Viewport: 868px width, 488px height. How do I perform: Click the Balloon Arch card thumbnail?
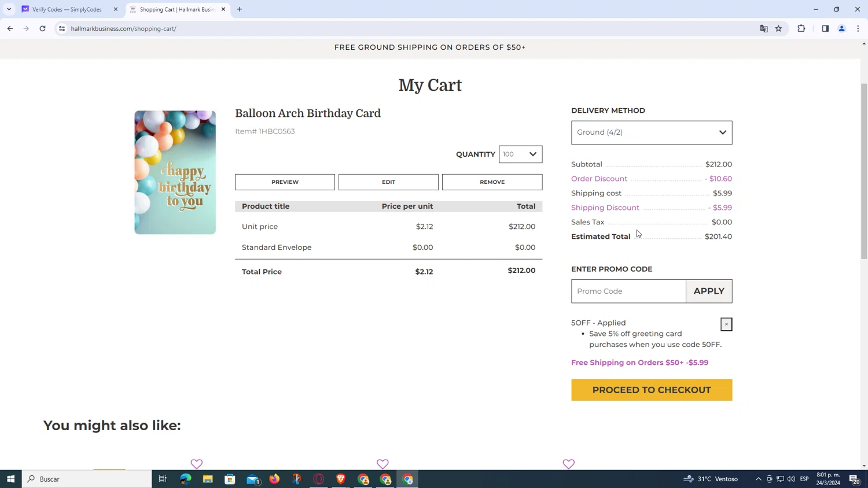(175, 172)
